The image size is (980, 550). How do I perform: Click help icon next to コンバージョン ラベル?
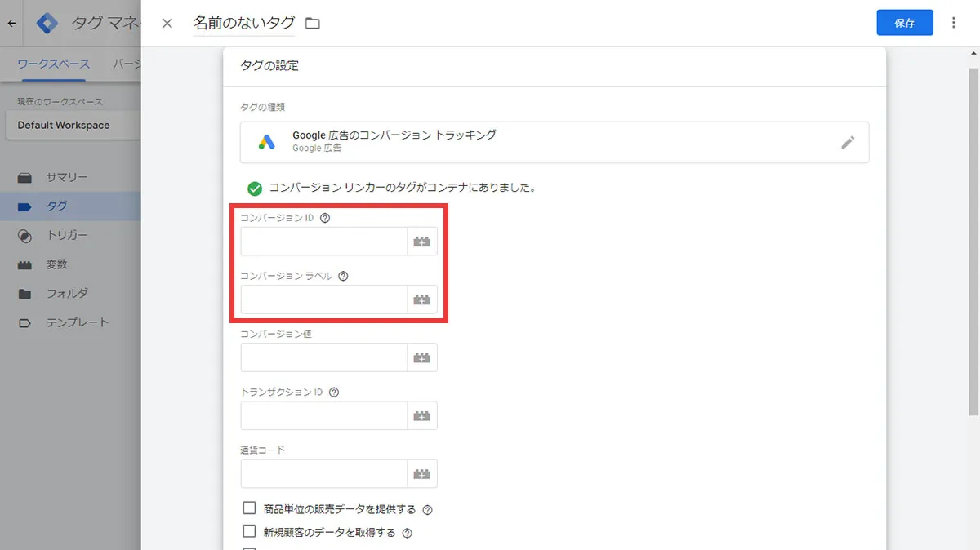[343, 276]
